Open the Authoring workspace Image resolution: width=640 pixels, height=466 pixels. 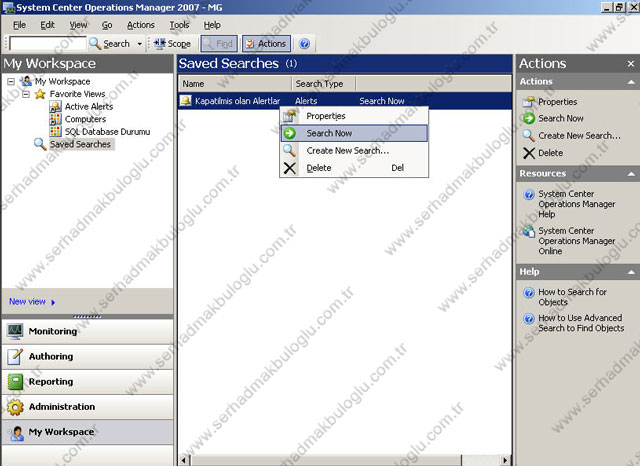tap(87, 357)
